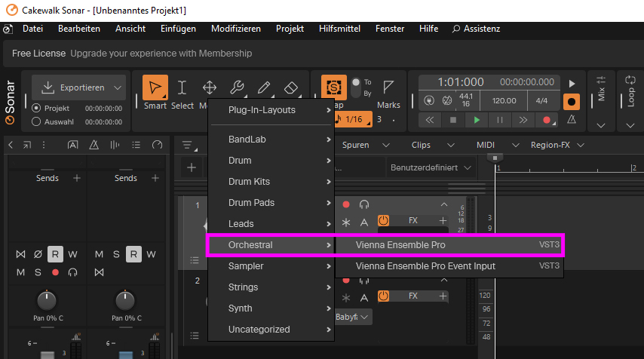Open Plug-In-Layouts submenu

(271, 110)
